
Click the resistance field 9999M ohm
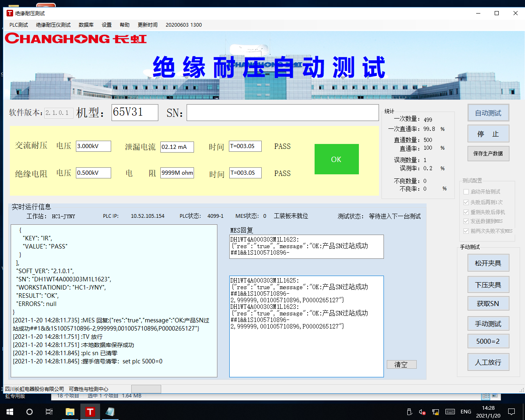(x=177, y=173)
